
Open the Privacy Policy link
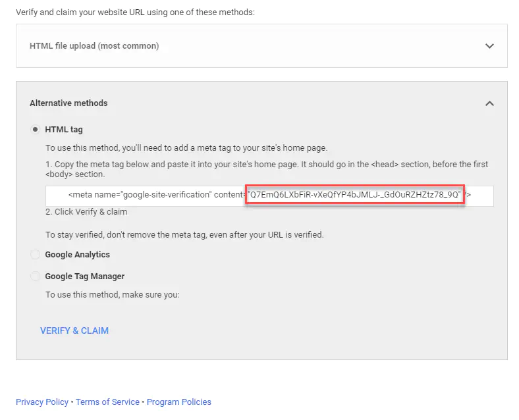pos(42,402)
